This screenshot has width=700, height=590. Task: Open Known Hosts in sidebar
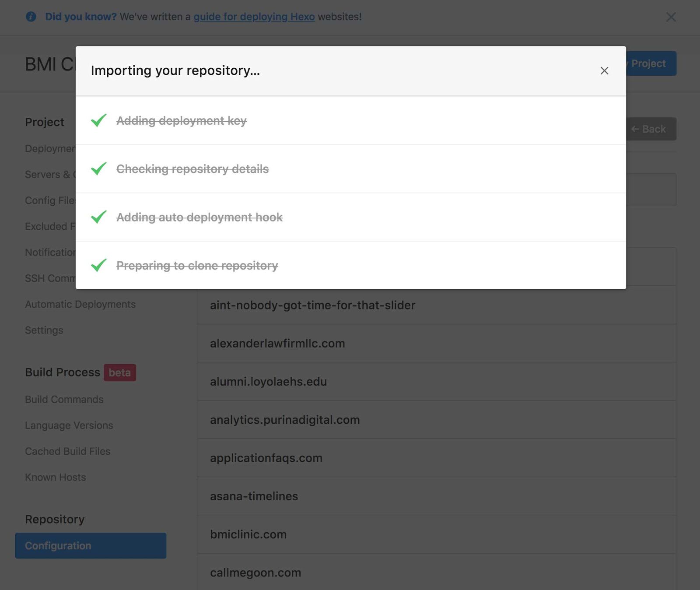[56, 477]
